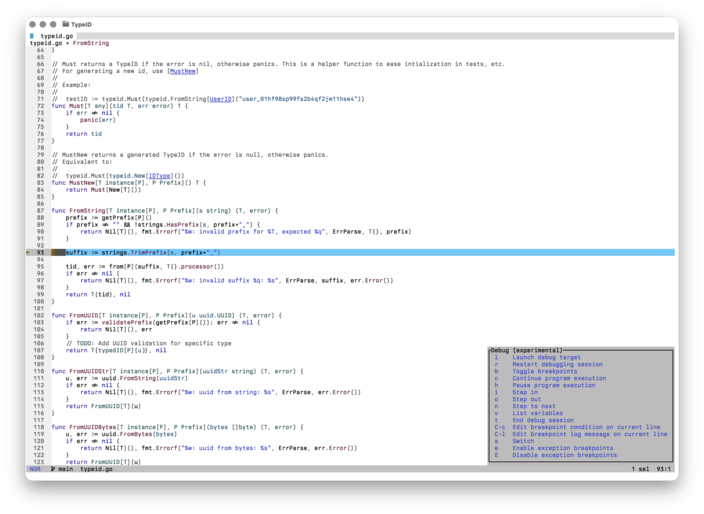Choose Step in from the Debug menu
Viewport: 704px width, 514px height.
(525, 392)
